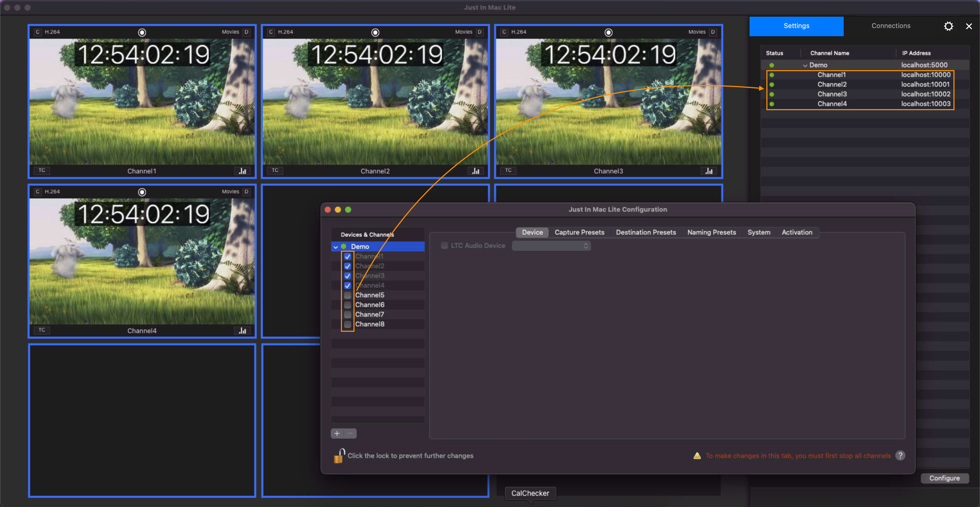The image size is (980, 507).
Task: Open audio meters icon on Channel2 viewer
Action: click(475, 171)
